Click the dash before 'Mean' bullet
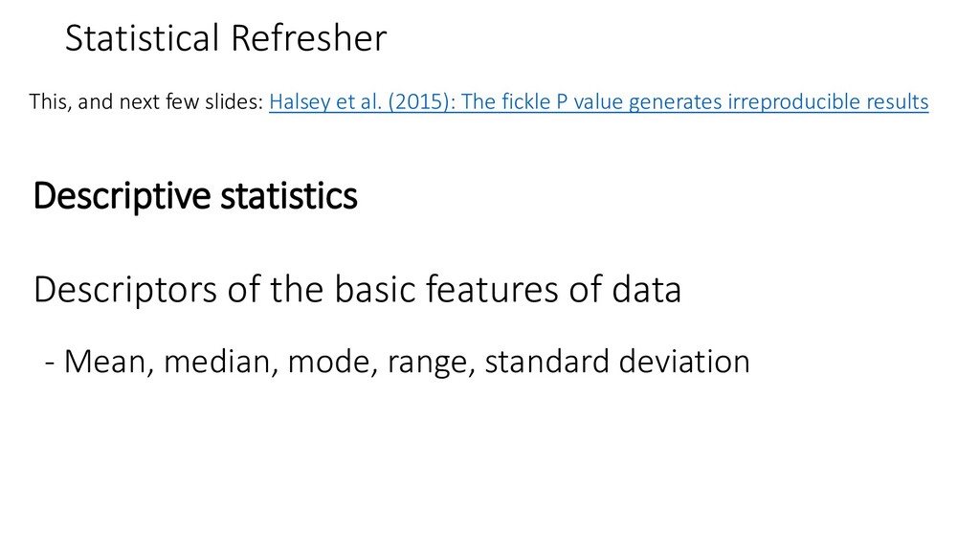The image size is (980, 551). [50, 363]
